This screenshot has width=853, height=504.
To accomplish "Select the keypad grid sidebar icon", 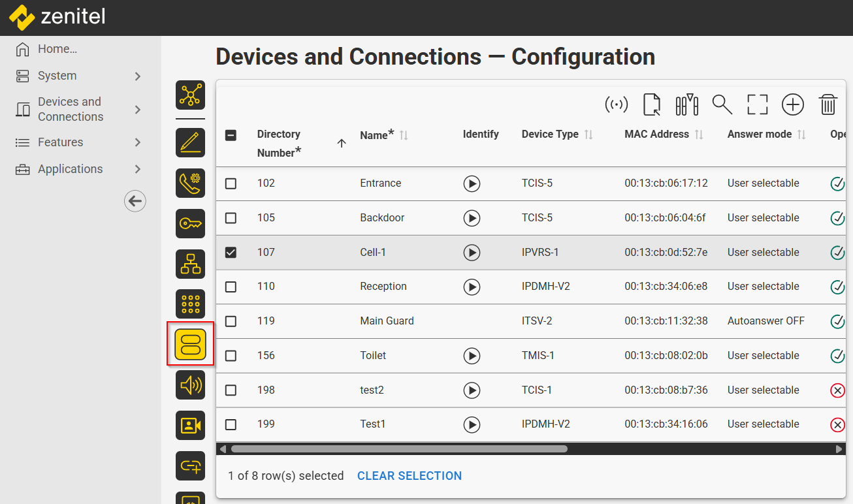I will tap(191, 304).
